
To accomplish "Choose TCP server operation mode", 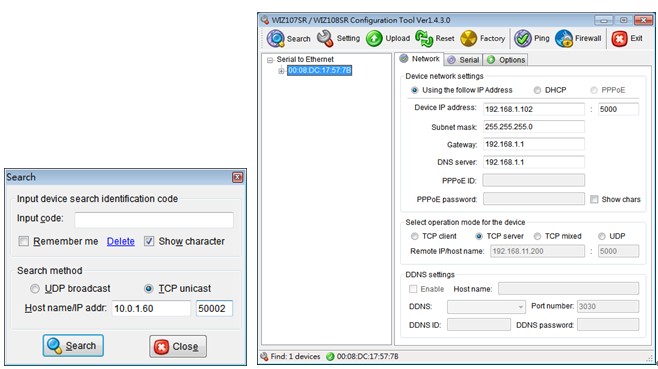I will (x=479, y=236).
